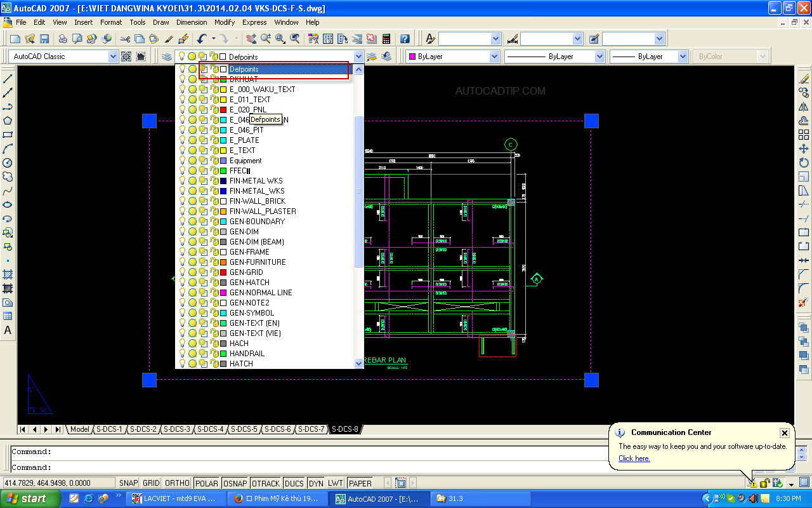Viewport: 812px width, 508px height.
Task: Select the Multiline Text tool
Action: coord(8,328)
